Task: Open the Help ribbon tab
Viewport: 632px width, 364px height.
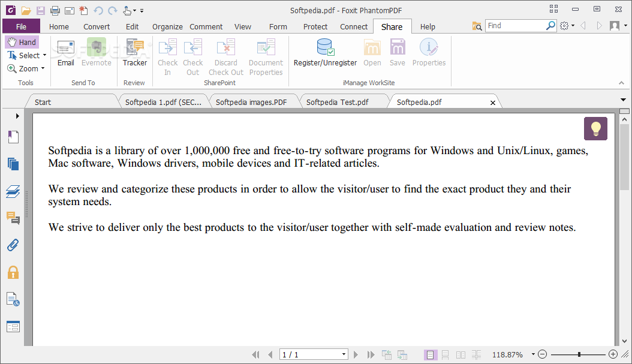Action: (x=428, y=26)
